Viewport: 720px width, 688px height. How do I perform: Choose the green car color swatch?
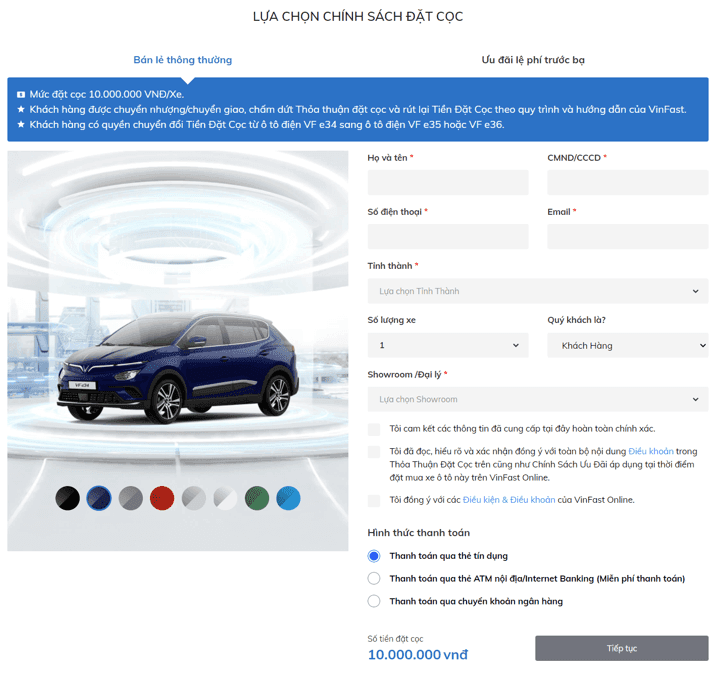[x=257, y=498]
